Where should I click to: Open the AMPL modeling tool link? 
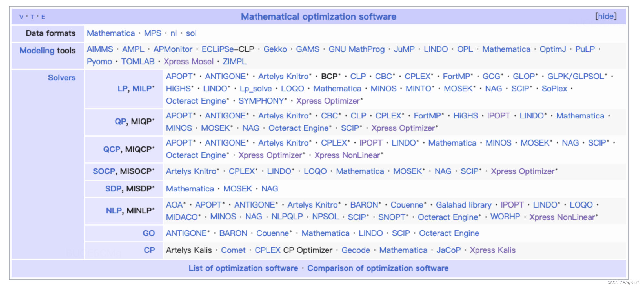point(133,49)
